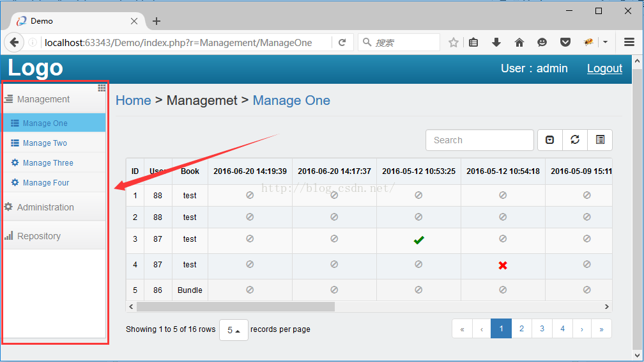
Task: Click the Logout link
Action: (x=604, y=68)
